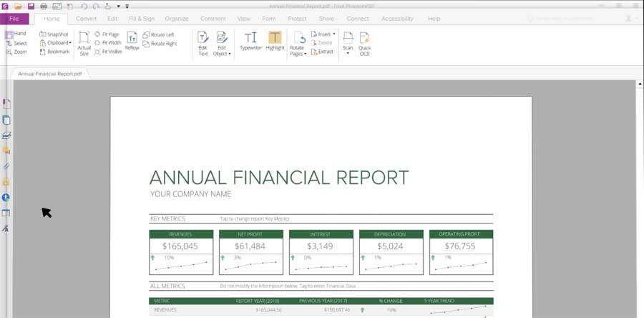Take a SnapShot of the page

tap(54, 34)
